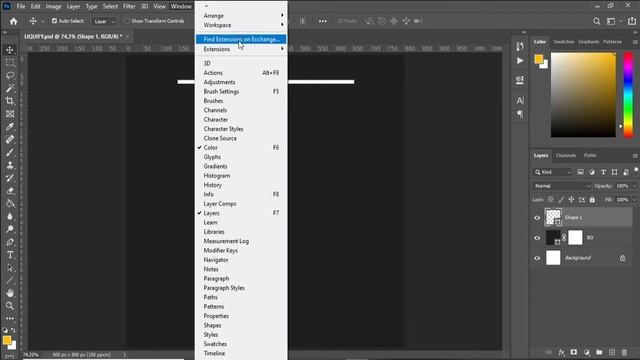Select the Eraser tool
This screenshot has width=640, height=360.
click(x=10, y=191)
